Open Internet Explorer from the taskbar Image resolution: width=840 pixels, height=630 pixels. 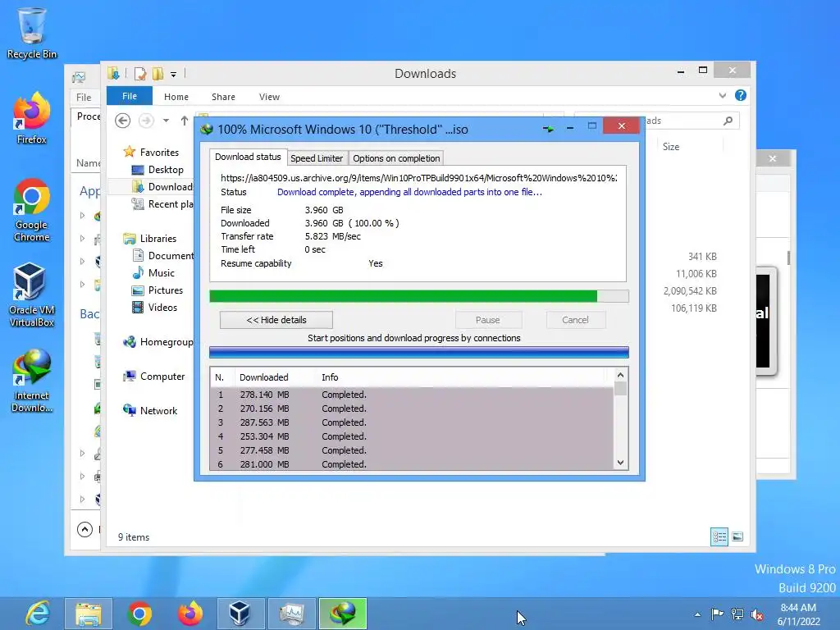tap(38, 614)
